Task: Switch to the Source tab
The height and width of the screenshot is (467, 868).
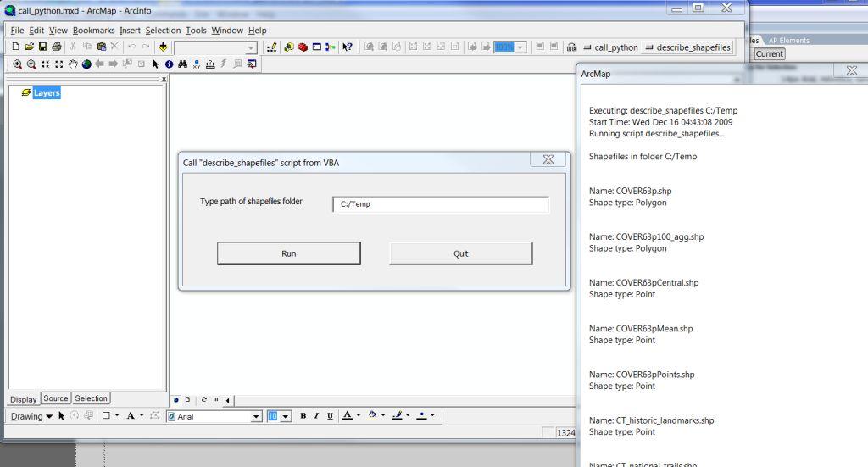Action: click(56, 398)
